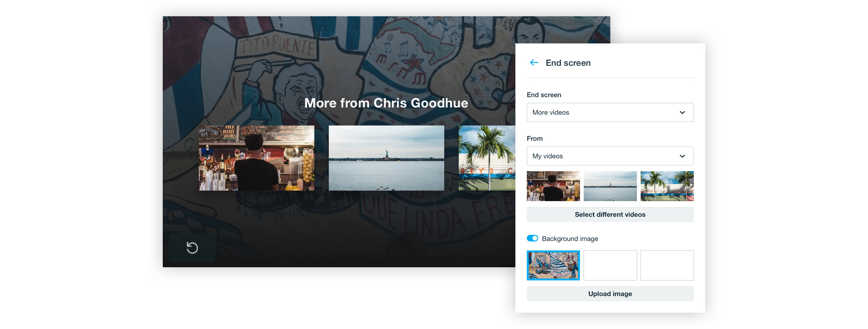Click the back arrow beside End screen
Viewport: 868px width, 329px height.
(x=534, y=63)
